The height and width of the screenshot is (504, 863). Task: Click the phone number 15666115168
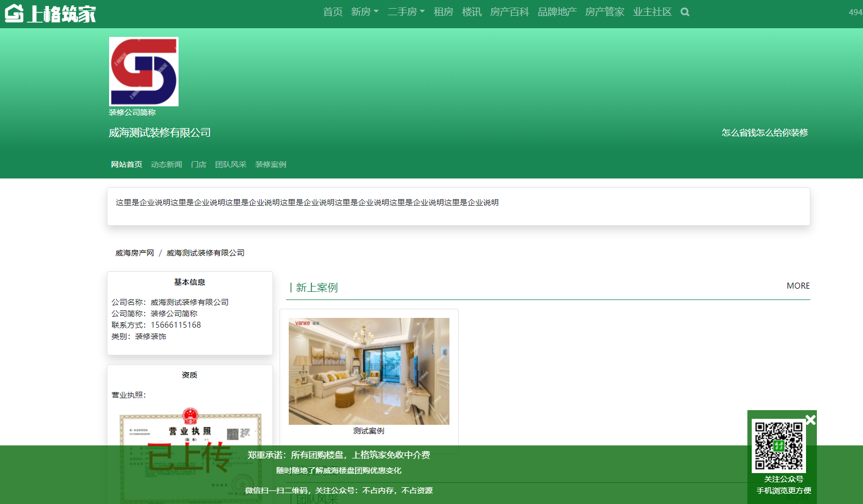(176, 325)
